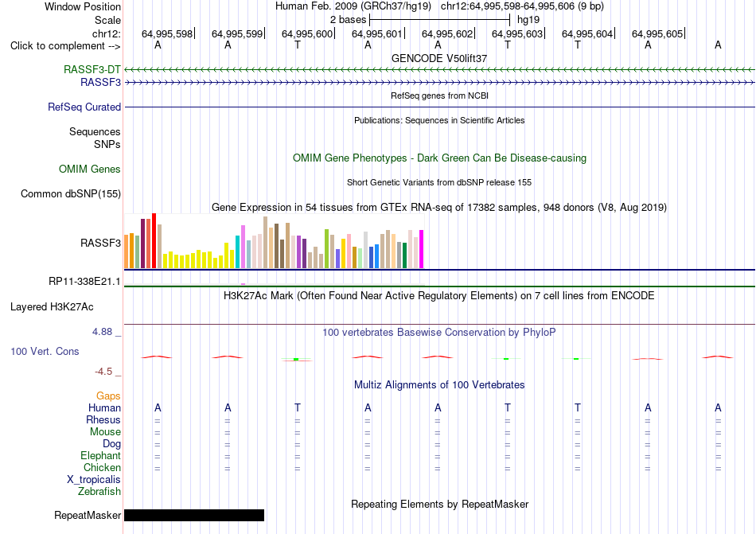
Task: Click 'Click to complement -->' label
Action: coord(65,46)
